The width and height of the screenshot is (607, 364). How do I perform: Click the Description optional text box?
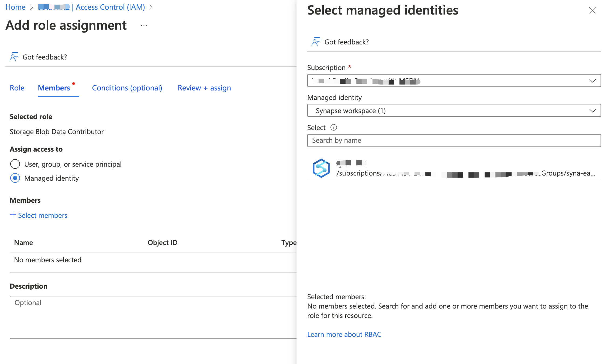[x=153, y=317]
